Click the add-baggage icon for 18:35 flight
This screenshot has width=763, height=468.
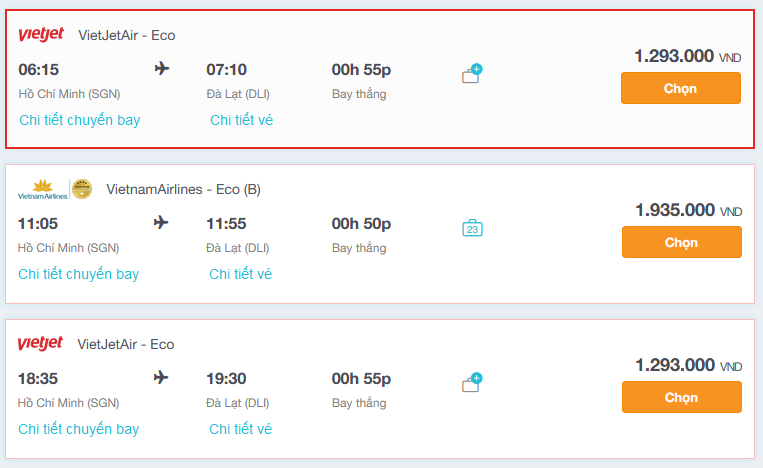click(x=472, y=382)
